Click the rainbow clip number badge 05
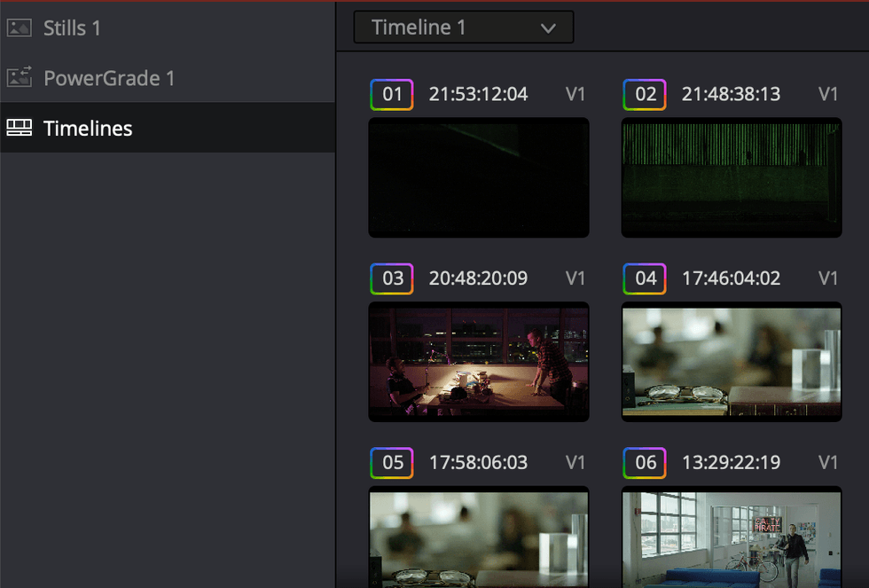The height and width of the screenshot is (588, 869). (392, 463)
